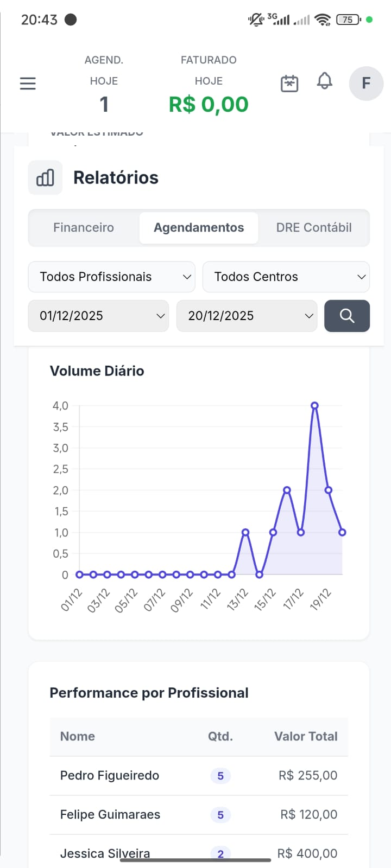Open the hamburger navigation menu

coord(28,83)
